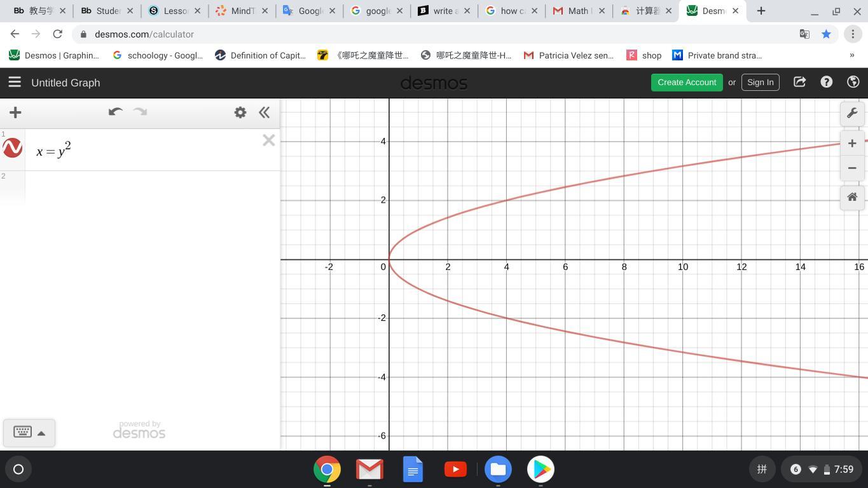Image resolution: width=868 pixels, height=488 pixels.
Task: Open a new browser tab
Action: (x=761, y=11)
